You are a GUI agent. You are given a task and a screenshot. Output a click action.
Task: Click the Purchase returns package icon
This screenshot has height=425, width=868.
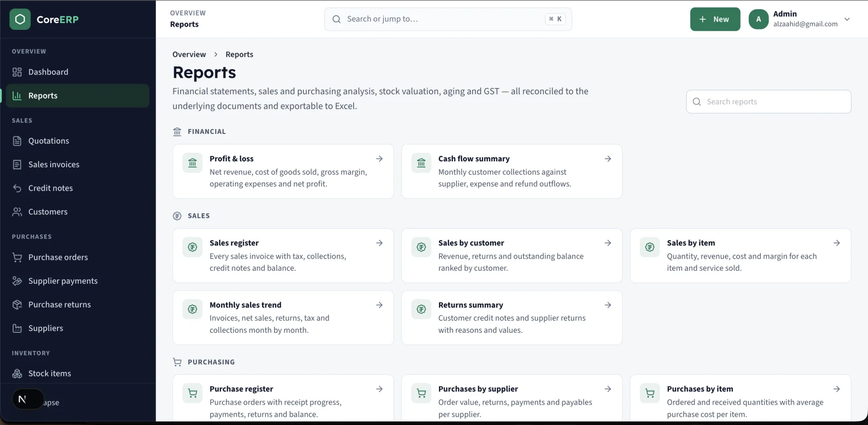17,305
